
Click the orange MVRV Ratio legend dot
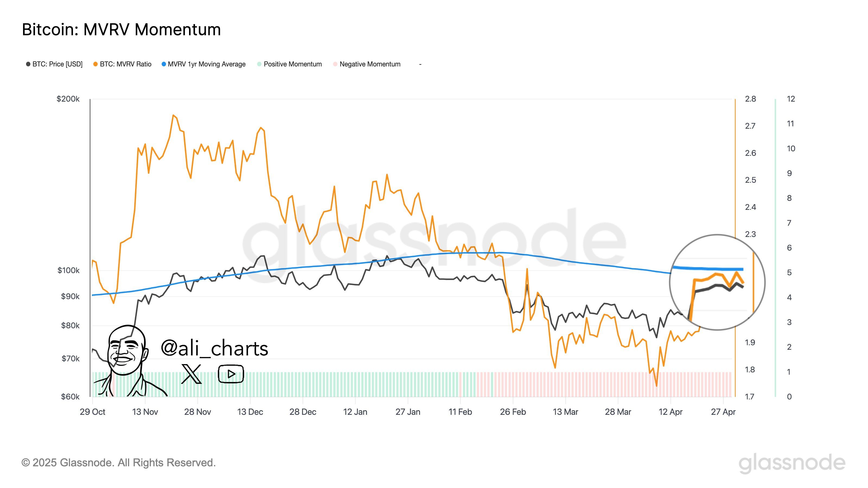96,64
